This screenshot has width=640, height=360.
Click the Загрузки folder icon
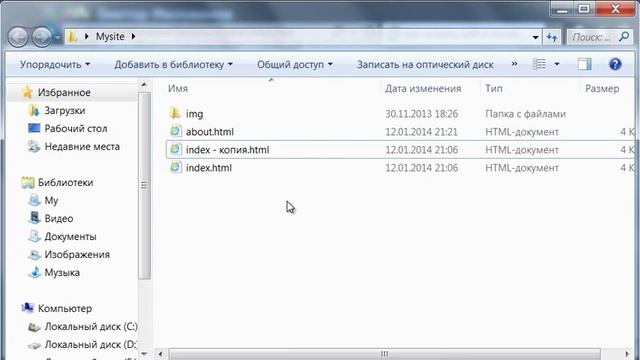tap(34, 110)
